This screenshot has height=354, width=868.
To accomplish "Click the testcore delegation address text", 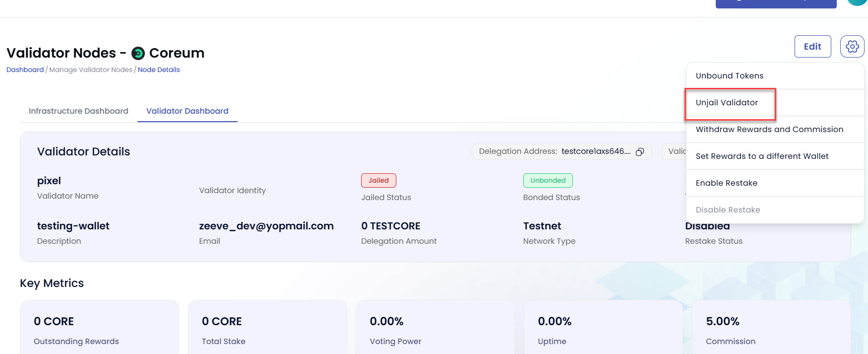I will (x=596, y=151).
